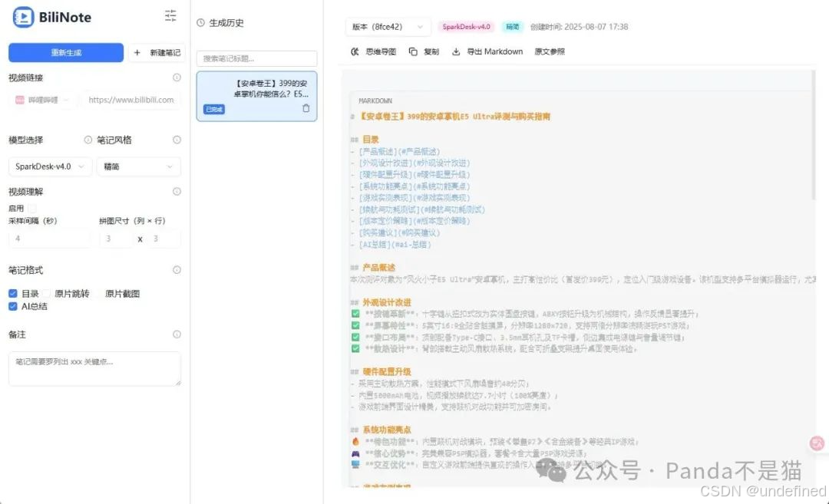829x504 pixels.
Task: Click the 已完成 status badge
Action: point(214,110)
